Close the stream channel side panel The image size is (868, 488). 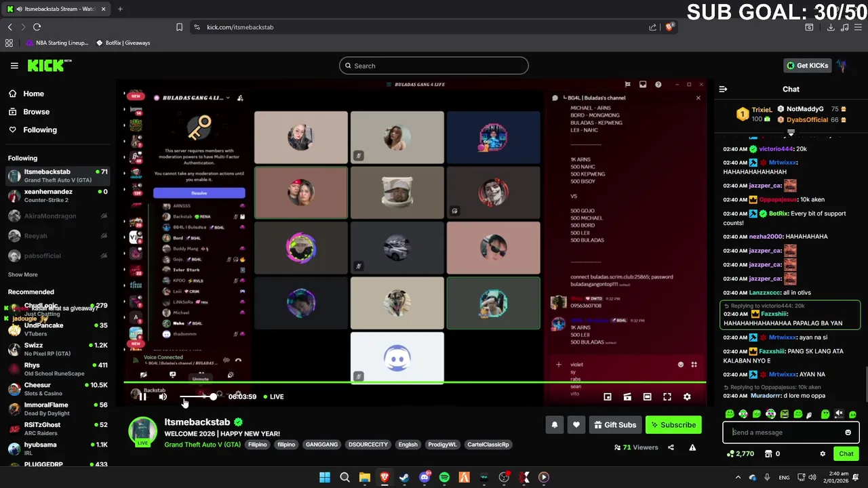pyautogui.click(x=698, y=98)
